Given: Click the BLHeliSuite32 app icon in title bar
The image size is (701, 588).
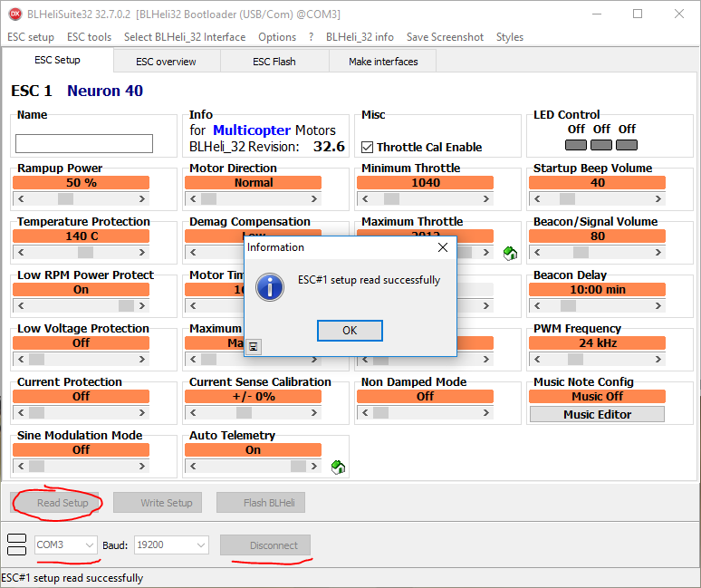Looking at the screenshot, I should [15, 14].
